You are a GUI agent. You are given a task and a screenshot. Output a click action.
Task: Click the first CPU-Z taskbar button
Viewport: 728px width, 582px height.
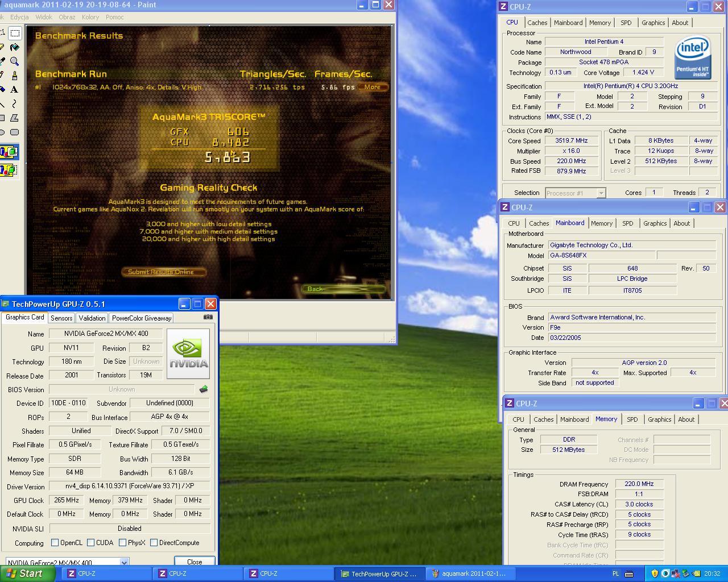point(106,573)
